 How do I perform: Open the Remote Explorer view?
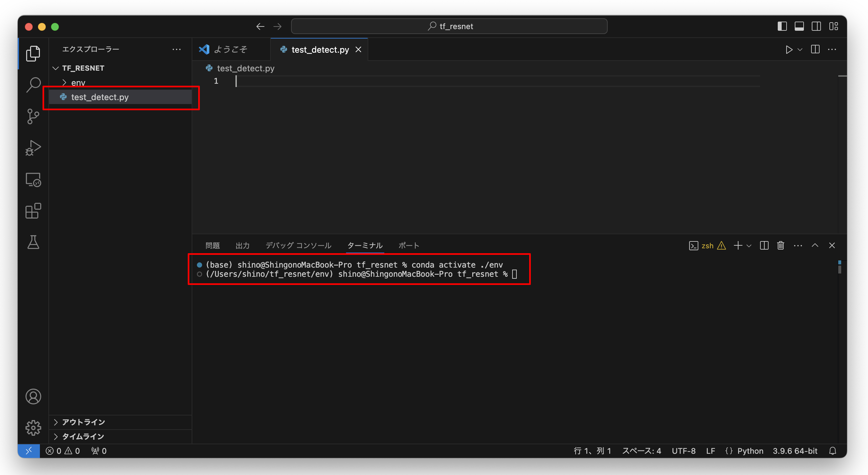(33, 180)
